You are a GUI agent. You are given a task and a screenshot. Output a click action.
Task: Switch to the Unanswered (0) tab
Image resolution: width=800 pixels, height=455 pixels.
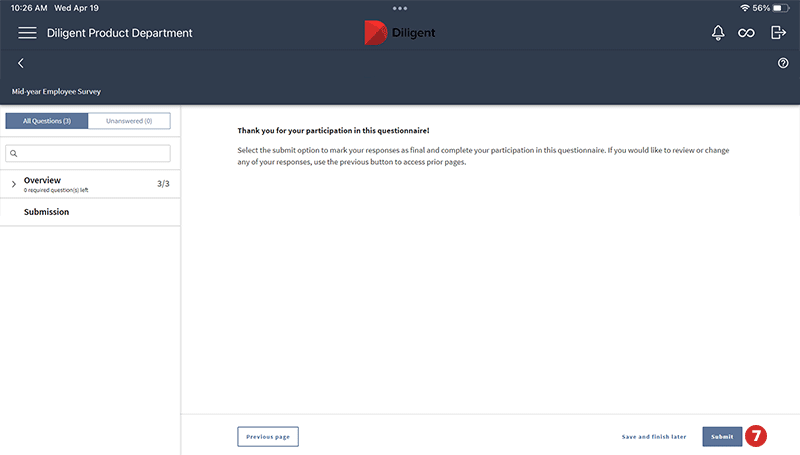pyautogui.click(x=129, y=121)
